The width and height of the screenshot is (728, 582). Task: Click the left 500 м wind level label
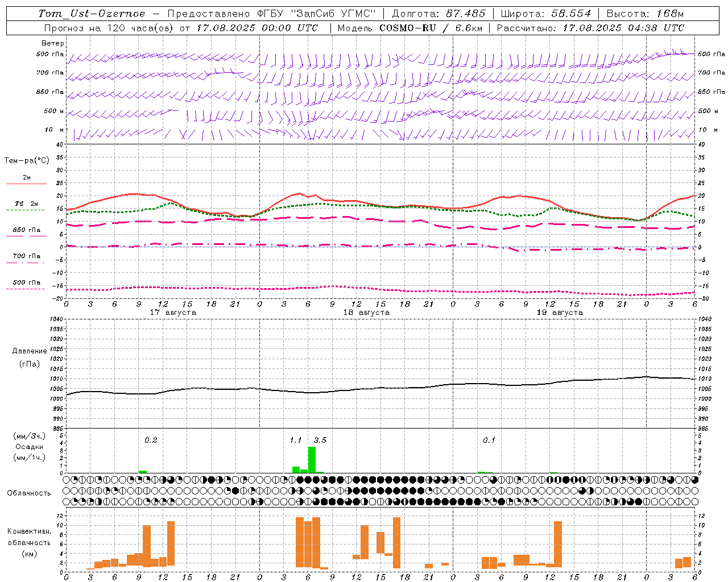click(54, 111)
